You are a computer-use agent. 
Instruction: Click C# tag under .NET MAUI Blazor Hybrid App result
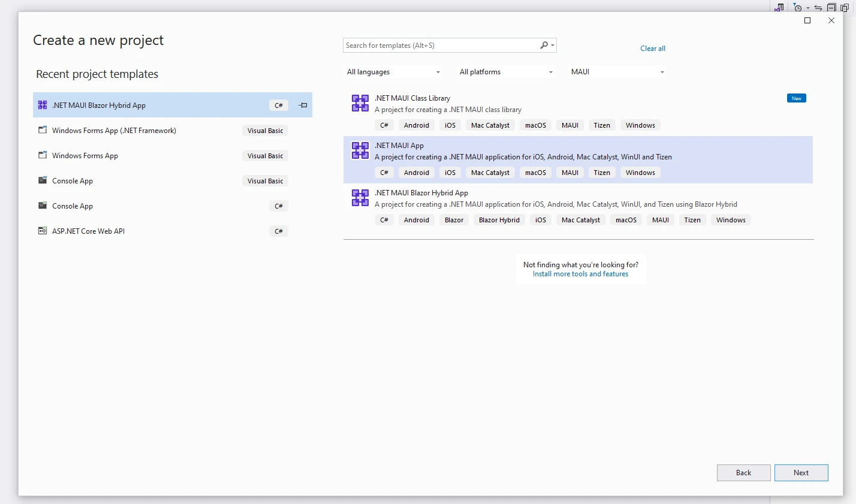tap(384, 220)
